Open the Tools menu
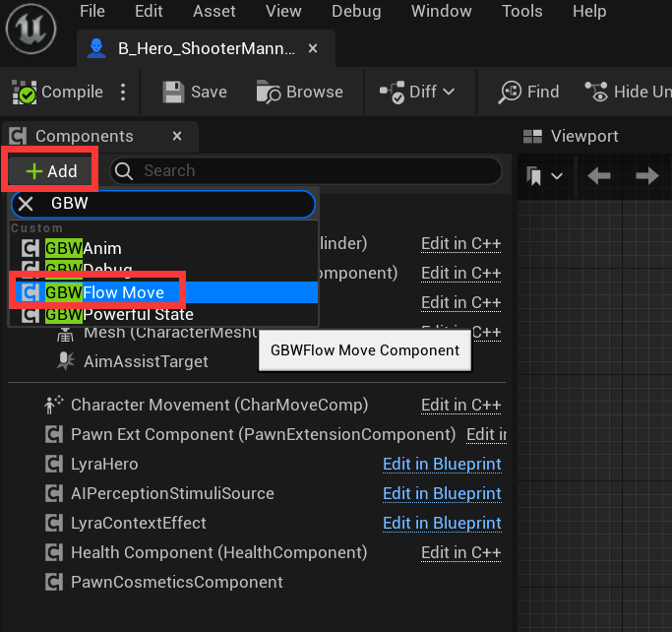Image resolution: width=672 pixels, height=632 pixels. click(x=522, y=11)
